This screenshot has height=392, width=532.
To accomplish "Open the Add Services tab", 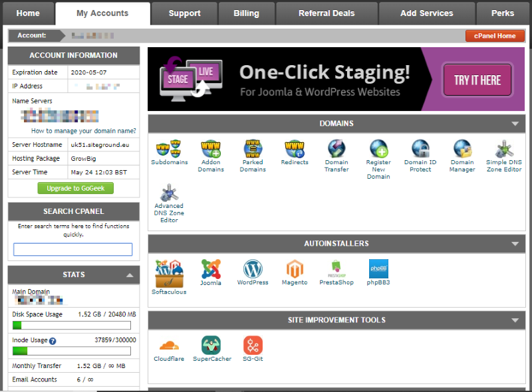I will (427, 13).
